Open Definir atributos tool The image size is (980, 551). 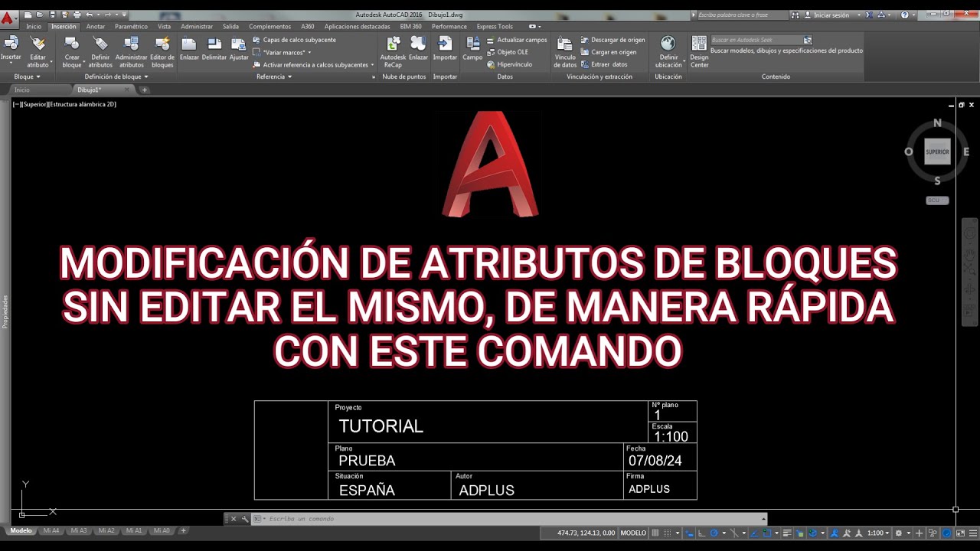point(100,51)
